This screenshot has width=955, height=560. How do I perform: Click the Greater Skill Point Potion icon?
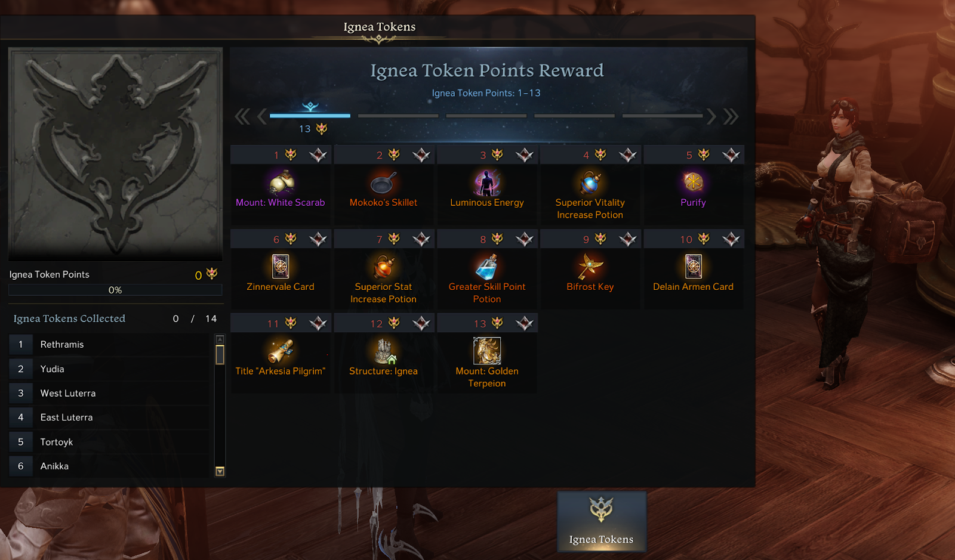[487, 266]
